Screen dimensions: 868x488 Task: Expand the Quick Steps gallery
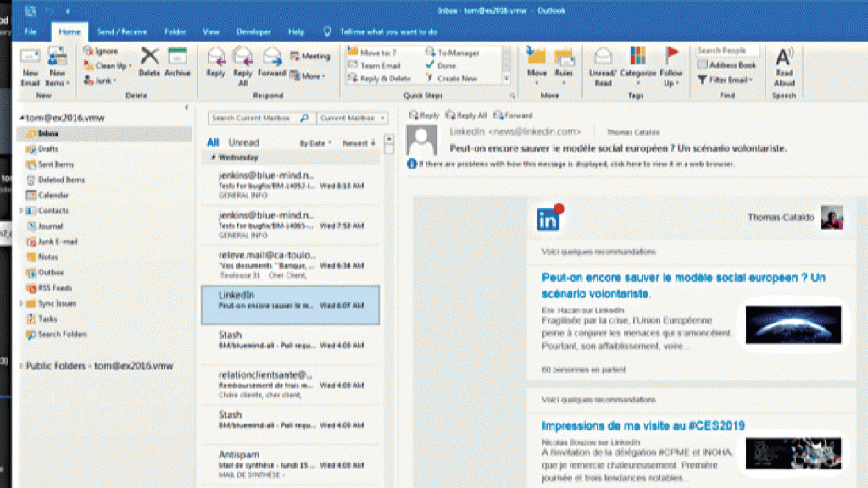click(507, 79)
